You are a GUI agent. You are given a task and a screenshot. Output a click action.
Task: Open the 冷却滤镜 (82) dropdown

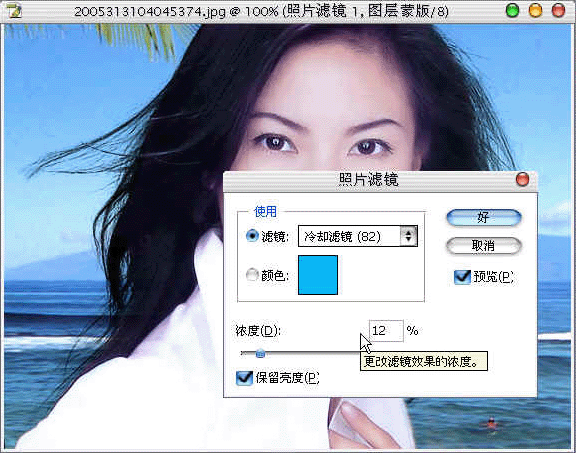[x=357, y=236]
